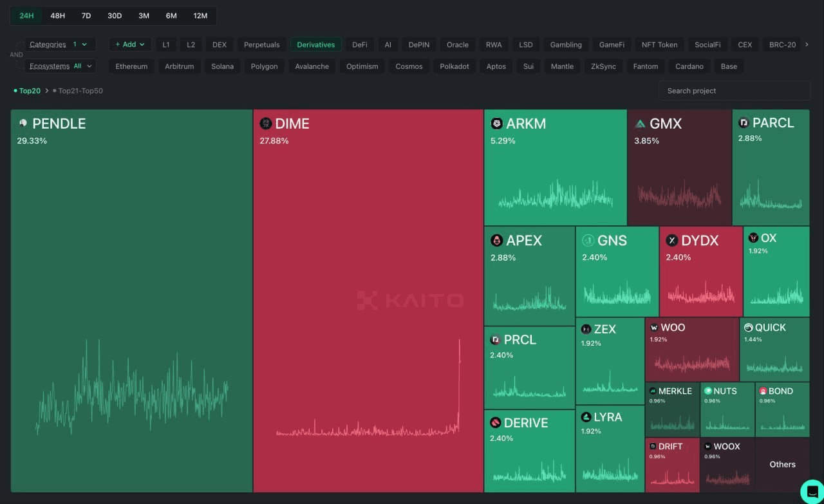Click the LYRA token logo icon
This screenshot has height=504, width=824.
click(x=586, y=417)
